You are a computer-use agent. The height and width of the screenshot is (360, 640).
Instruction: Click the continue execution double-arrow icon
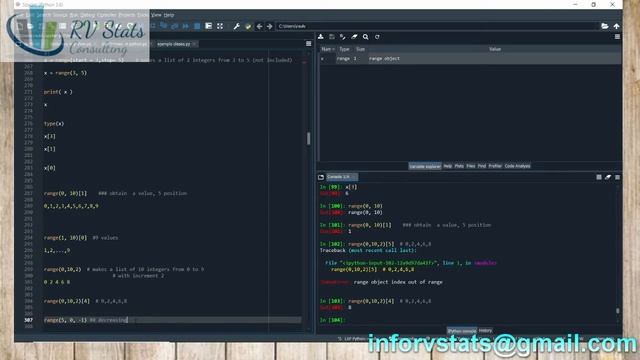[x=186, y=26]
